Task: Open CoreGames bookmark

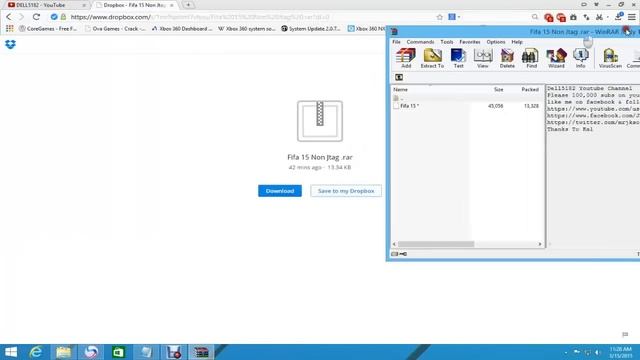Action: pos(48,29)
